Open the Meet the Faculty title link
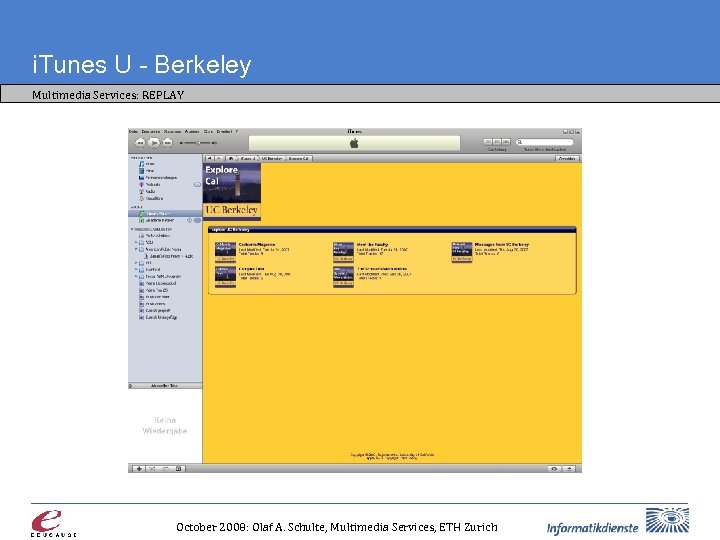This screenshot has height=540, width=720. tap(372, 245)
